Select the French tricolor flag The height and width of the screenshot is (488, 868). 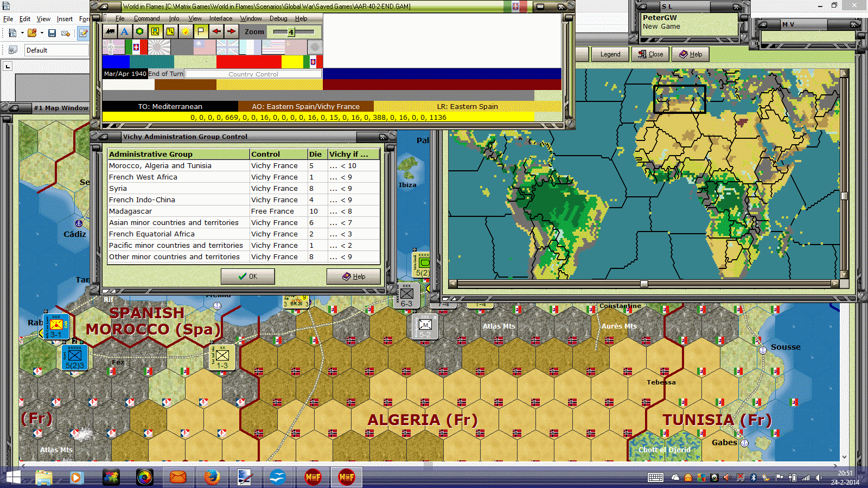tap(250, 47)
